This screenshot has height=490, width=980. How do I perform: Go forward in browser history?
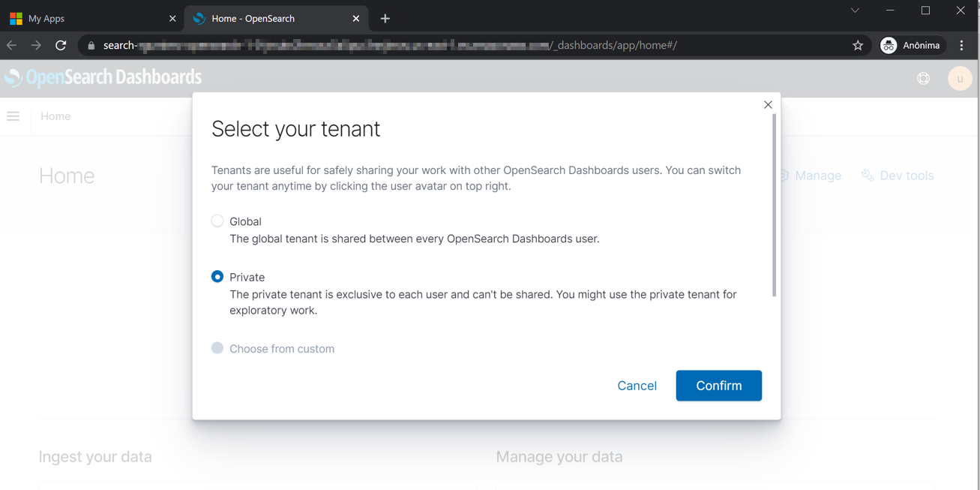(36, 46)
